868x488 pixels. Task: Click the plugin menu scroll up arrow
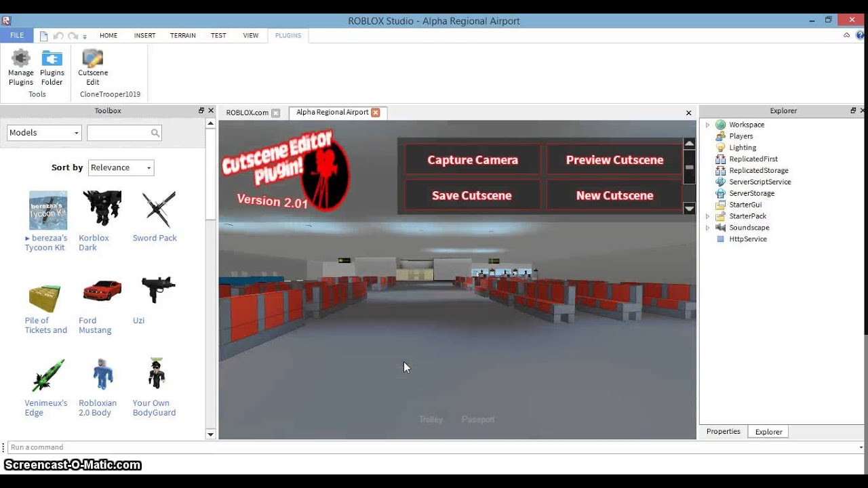pos(690,144)
